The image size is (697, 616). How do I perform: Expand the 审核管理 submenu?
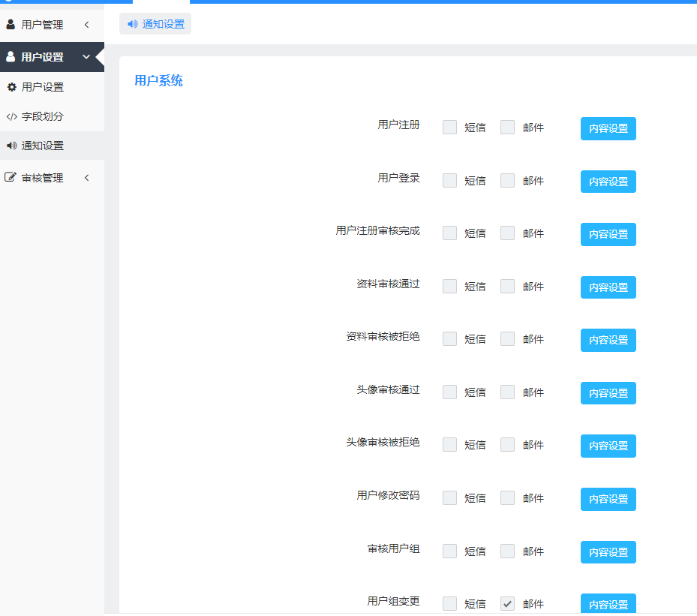point(86,177)
